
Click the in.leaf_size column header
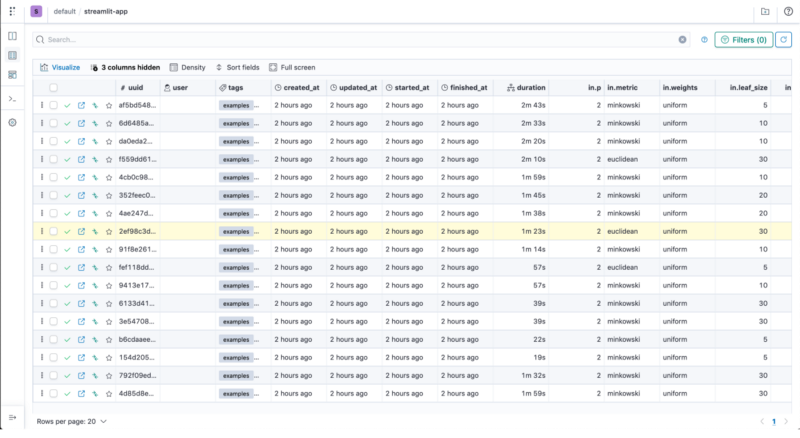(748, 88)
